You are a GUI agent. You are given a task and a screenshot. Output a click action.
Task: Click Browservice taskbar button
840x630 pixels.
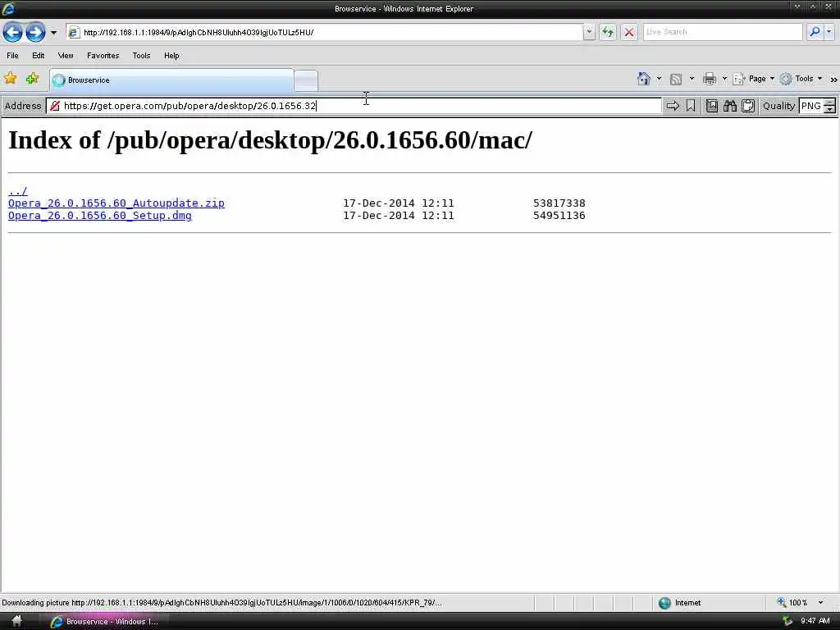click(x=105, y=622)
